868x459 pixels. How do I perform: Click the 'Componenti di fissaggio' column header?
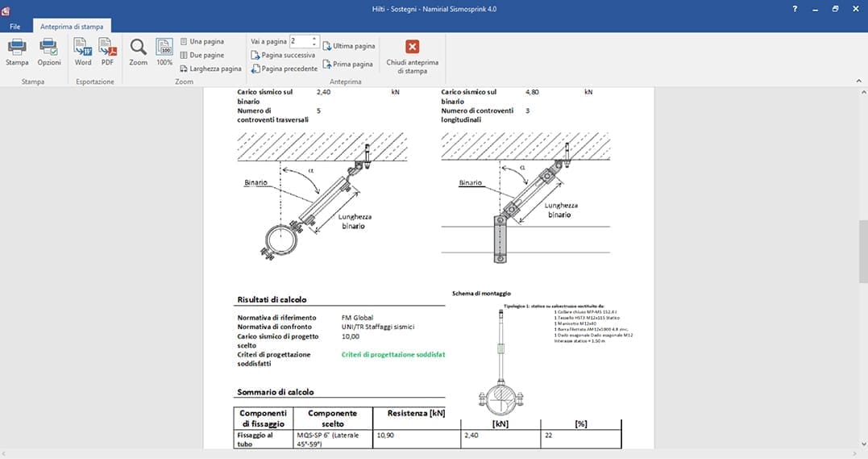point(263,419)
